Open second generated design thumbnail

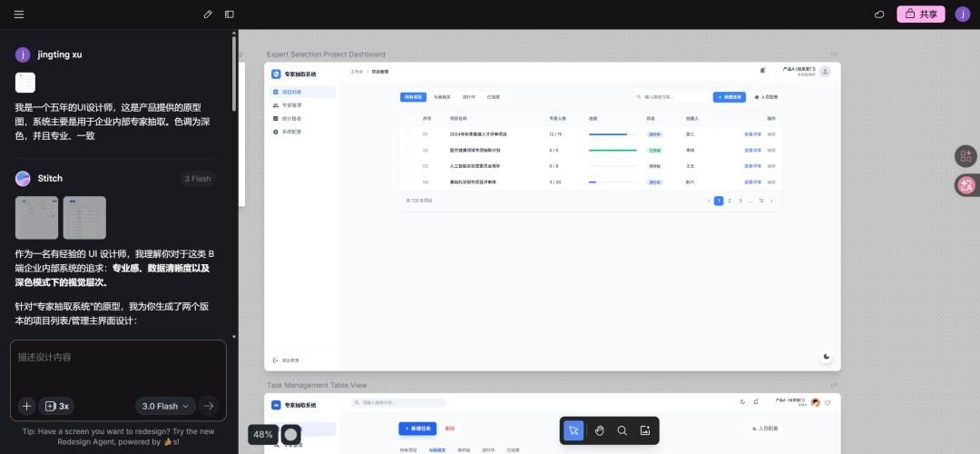coord(84,218)
